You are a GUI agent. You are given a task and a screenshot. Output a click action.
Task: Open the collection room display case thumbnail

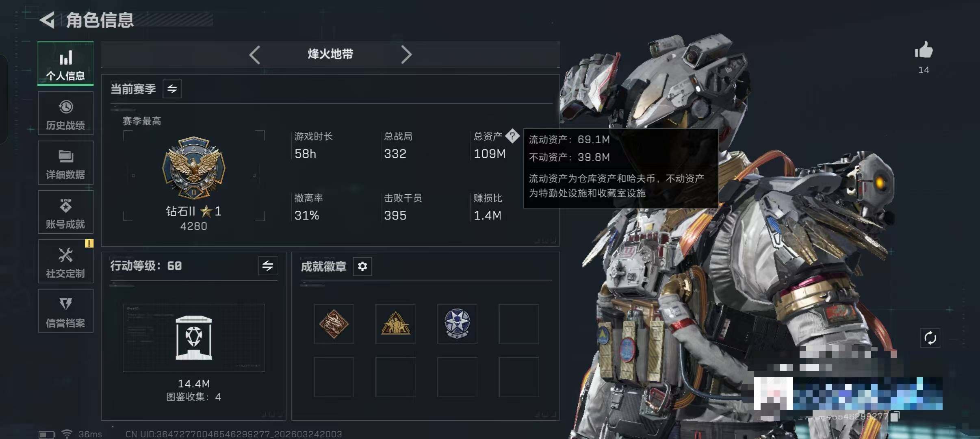(x=194, y=338)
